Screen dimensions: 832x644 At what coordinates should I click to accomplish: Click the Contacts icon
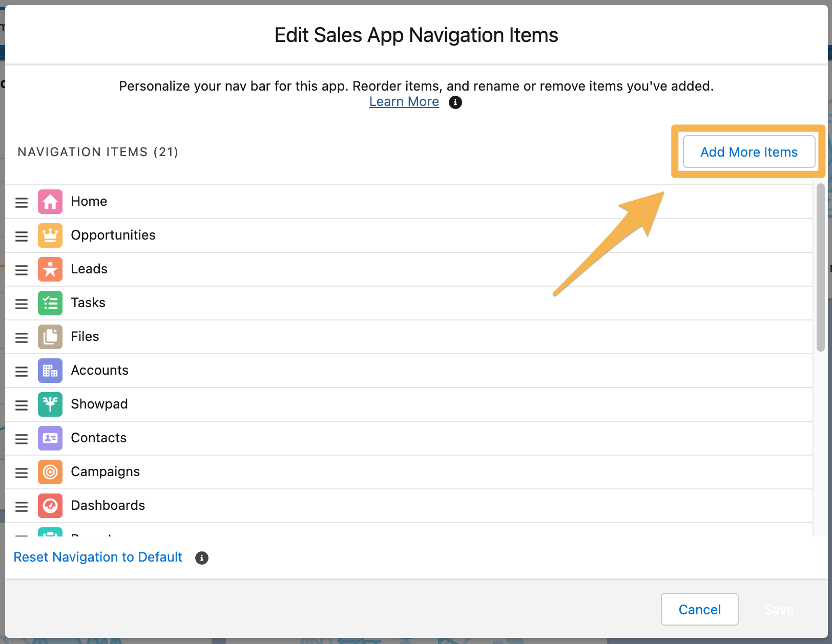tap(50, 438)
